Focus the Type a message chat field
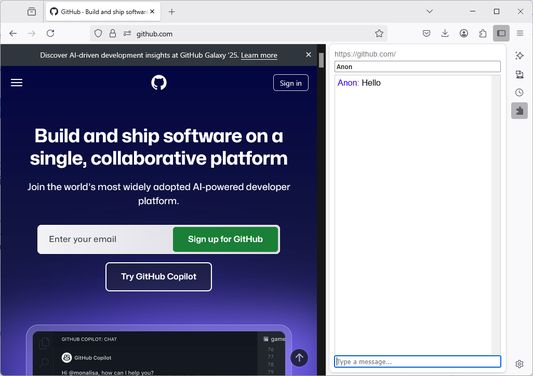This screenshot has height=376, width=533. pyautogui.click(x=417, y=361)
